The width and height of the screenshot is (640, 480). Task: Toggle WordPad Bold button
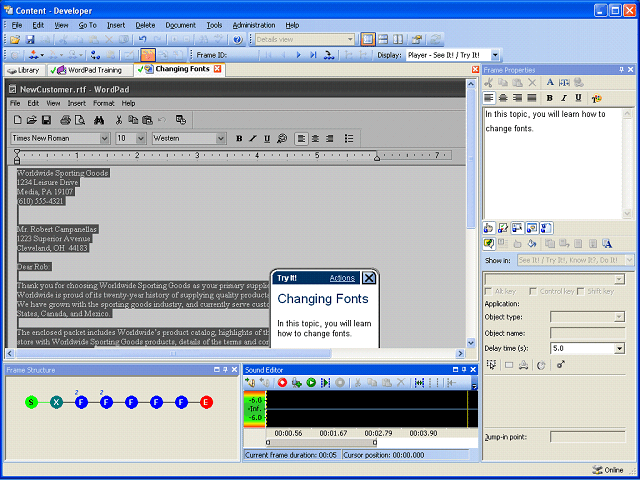(239, 138)
